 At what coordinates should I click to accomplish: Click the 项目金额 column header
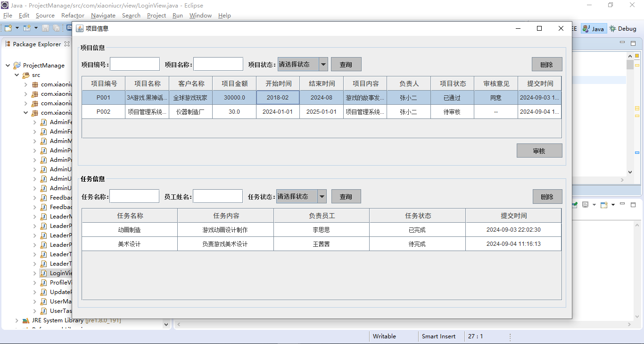click(x=234, y=84)
